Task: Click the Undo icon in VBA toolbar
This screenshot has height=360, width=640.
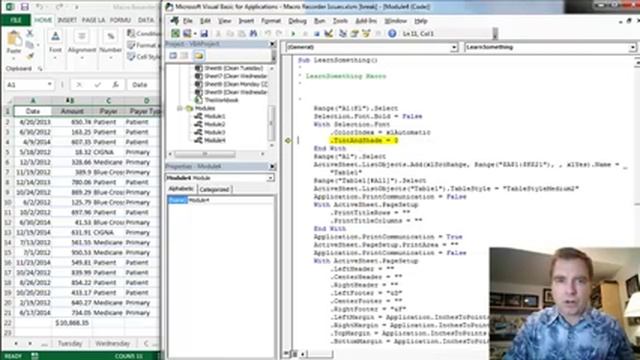Action: pyautogui.click(x=267, y=33)
